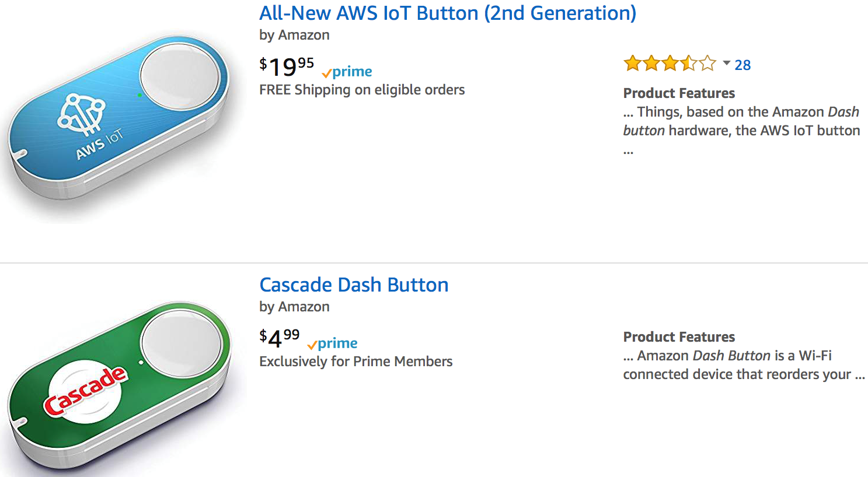This screenshot has width=868, height=477.
Task: Click the Exclusively for Prime Members text
Action: pos(355,362)
